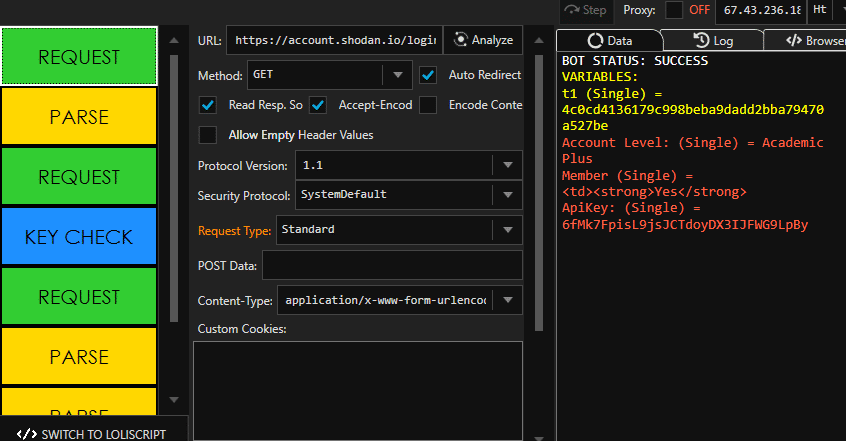Expand the Request Type Standard dropdown
This screenshot has height=441, width=846.
507,230
